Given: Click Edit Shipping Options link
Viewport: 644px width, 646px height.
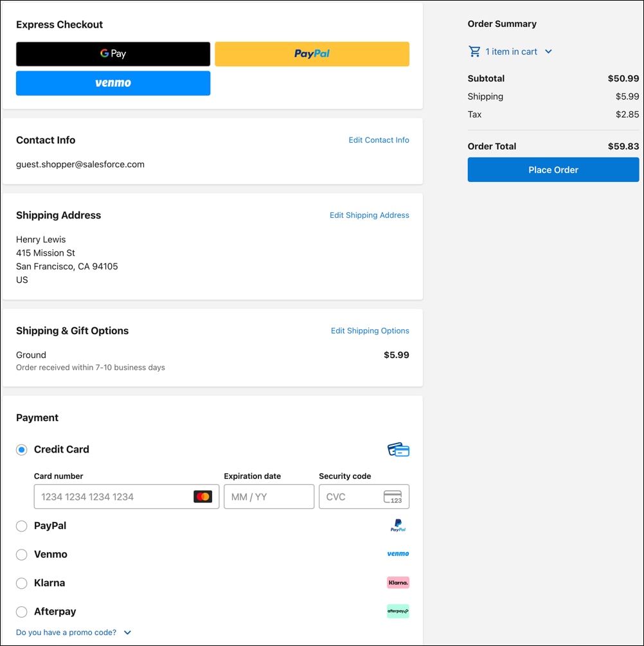Looking at the screenshot, I should (x=370, y=330).
